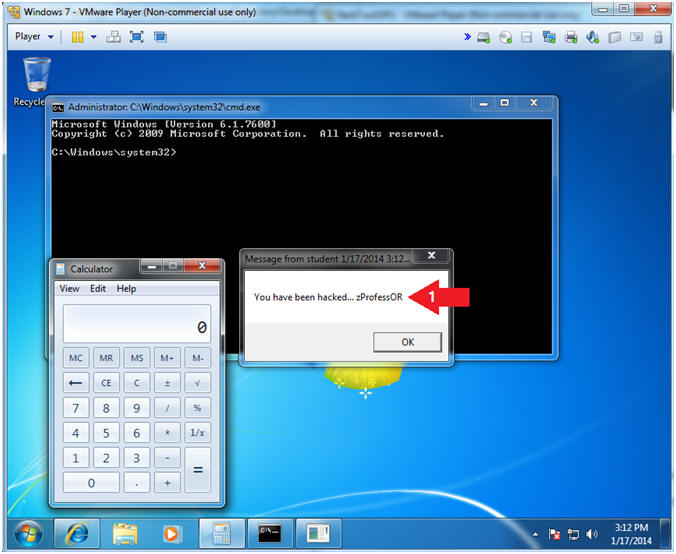This screenshot has height=554, width=676.
Task: Click the percent calculator button
Action: coord(197,408)
